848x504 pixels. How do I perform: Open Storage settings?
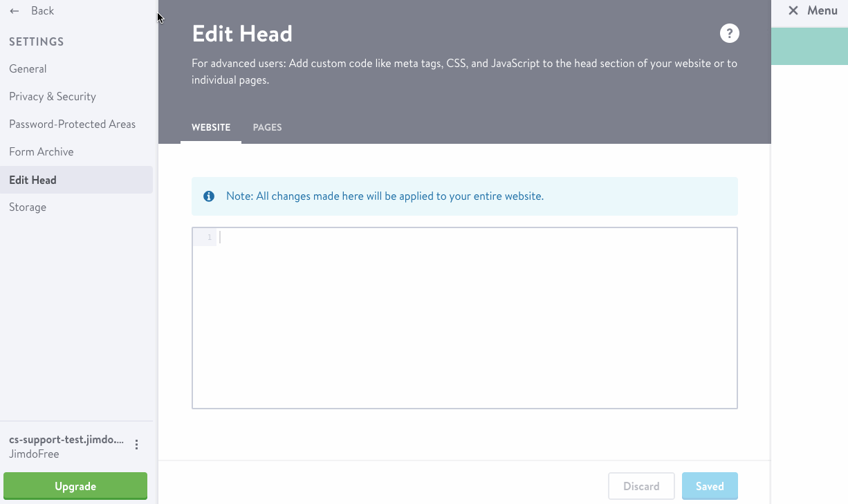point(28,207)
